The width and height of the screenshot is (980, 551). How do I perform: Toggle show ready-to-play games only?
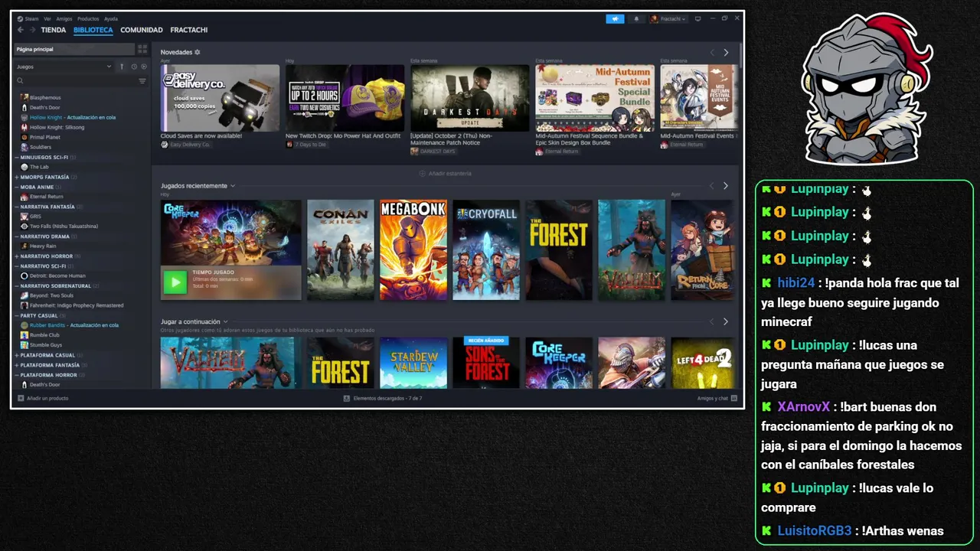tap(143, 67)
